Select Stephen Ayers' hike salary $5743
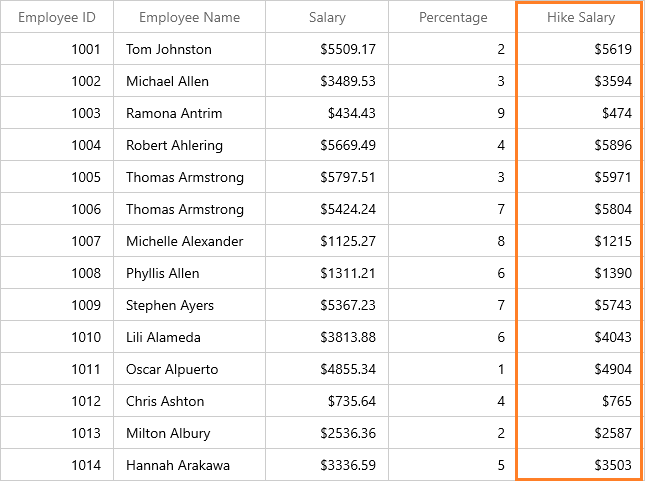Image resolution: width=645 pixels, height=481 pixels. (x=612, y=305)
